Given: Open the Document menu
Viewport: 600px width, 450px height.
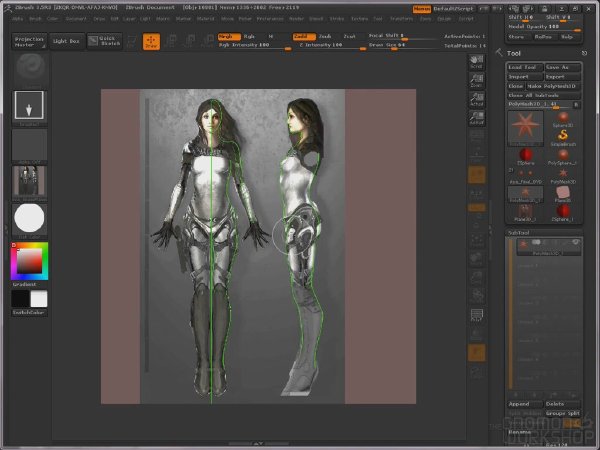Looking at the screenshot, I should tap(76, 19).
